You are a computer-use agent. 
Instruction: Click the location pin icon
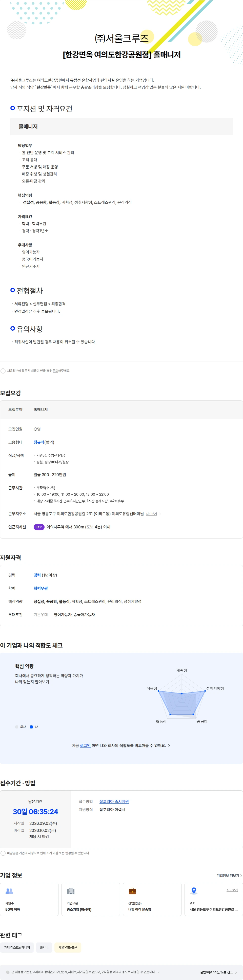click(x=194, y=891)
